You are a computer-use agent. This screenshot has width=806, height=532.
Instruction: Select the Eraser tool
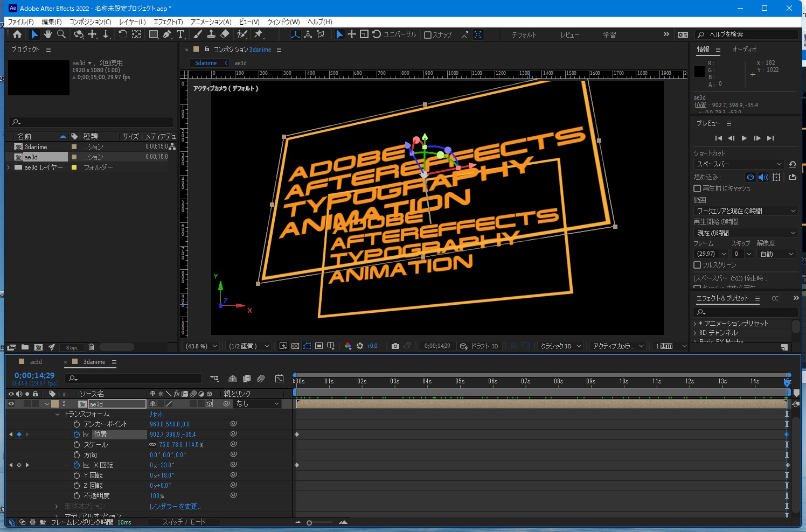click(x=225, y=34)
